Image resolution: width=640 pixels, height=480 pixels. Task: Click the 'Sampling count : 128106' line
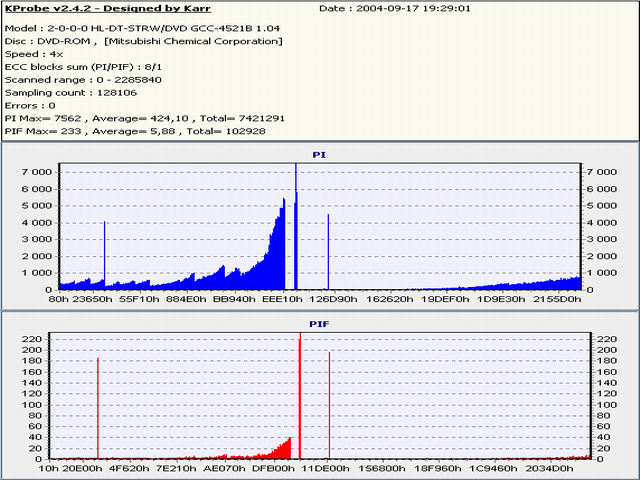click(x=71, y=93)
